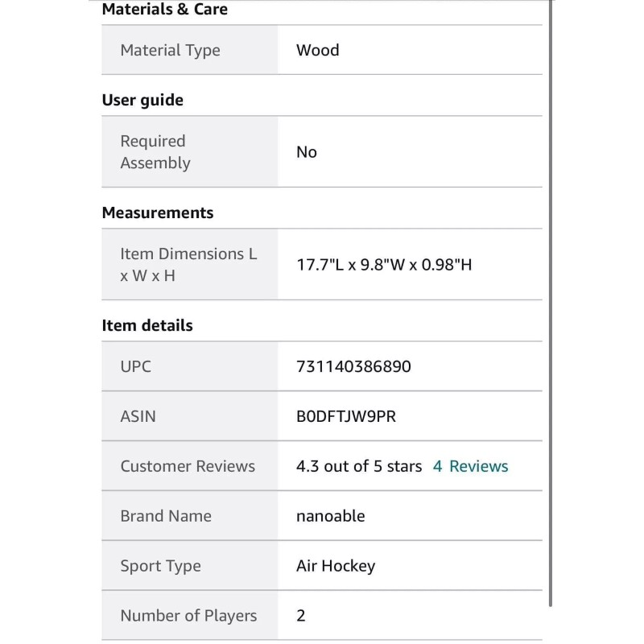This screenshot has height=644, width=644.
Task: Click the Measurements section heading
Action: point(158,213)
